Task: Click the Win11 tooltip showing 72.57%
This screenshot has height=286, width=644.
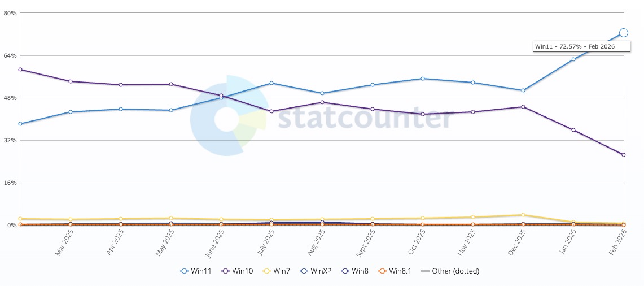Action: point(573,47)
